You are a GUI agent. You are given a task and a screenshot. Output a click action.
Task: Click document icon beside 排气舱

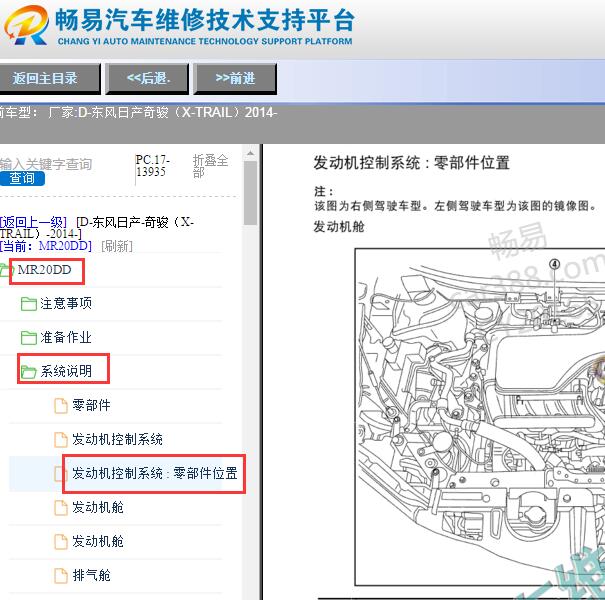click(x=61, y=576)
